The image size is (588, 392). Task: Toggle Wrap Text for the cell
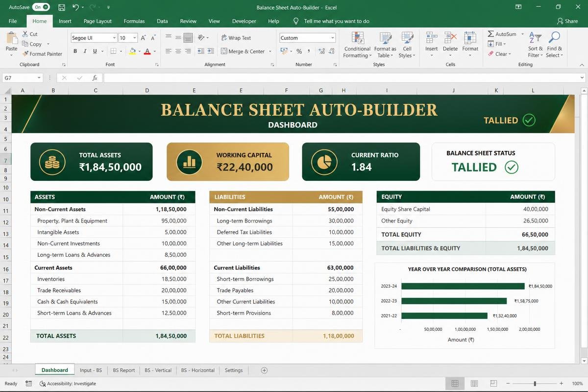(x=235, y=38)
